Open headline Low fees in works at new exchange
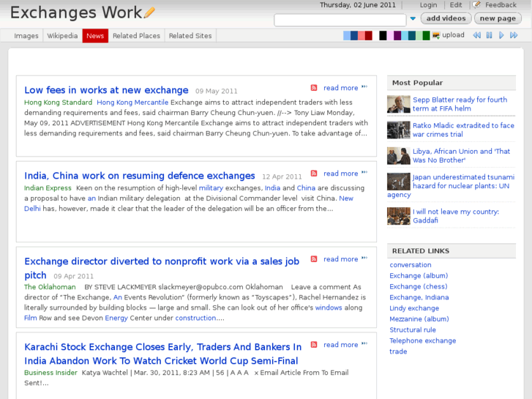The width and height of the screenshot is (532, 399). coord(106,90)
